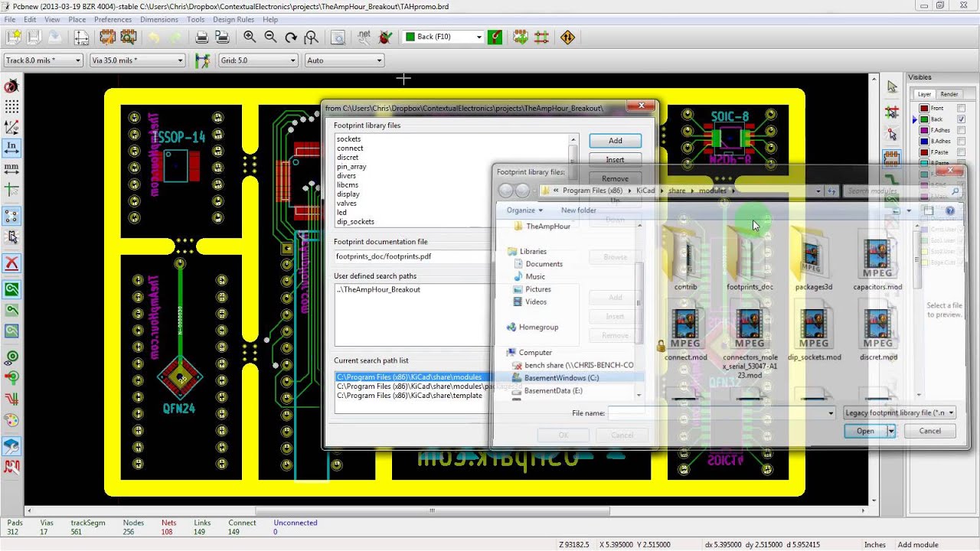Click Open in the file dialog
This screenshot has height=551, width=980.
coord(865,431)
